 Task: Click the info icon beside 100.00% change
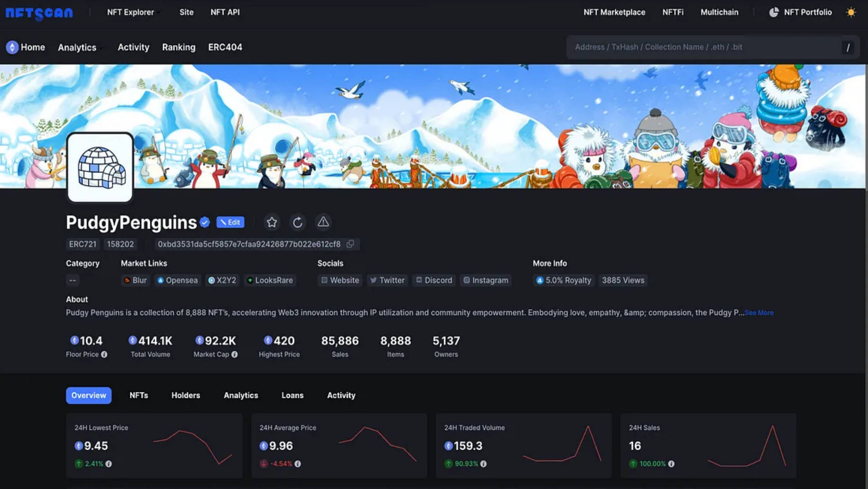[671, 464]
